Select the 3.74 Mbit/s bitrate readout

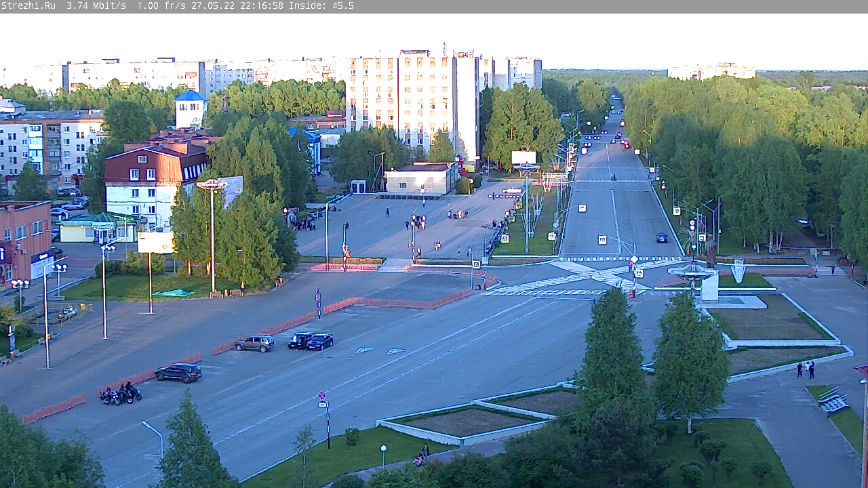click(x=96, y=6)
